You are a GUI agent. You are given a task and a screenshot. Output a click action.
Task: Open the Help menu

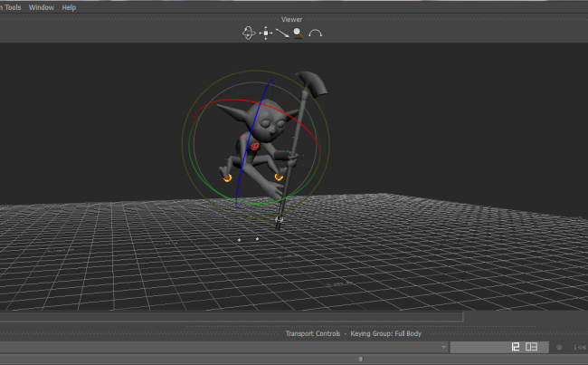[69, 7]
